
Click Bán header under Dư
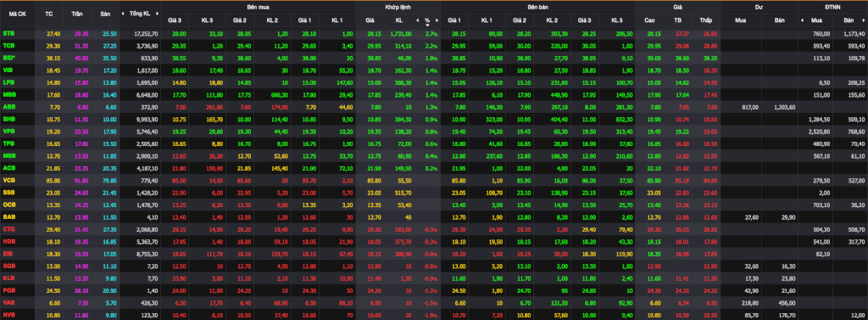(779, 20)
